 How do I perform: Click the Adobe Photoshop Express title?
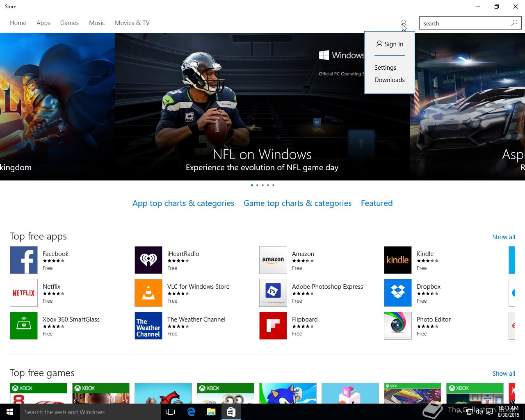(x=328, y=287)
